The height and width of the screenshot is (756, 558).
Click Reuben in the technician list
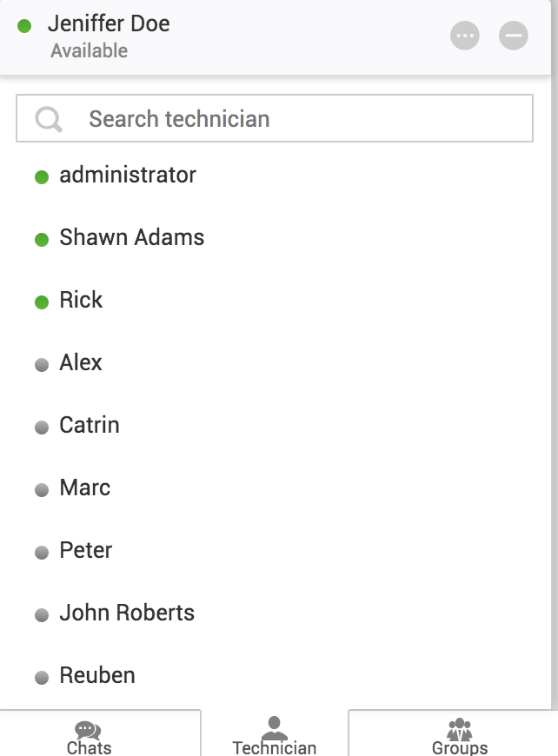point(96,675)
